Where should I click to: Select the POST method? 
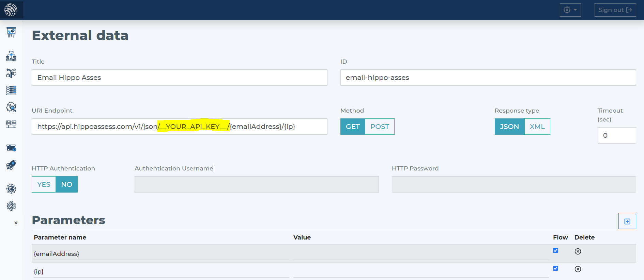click(380, 127)
